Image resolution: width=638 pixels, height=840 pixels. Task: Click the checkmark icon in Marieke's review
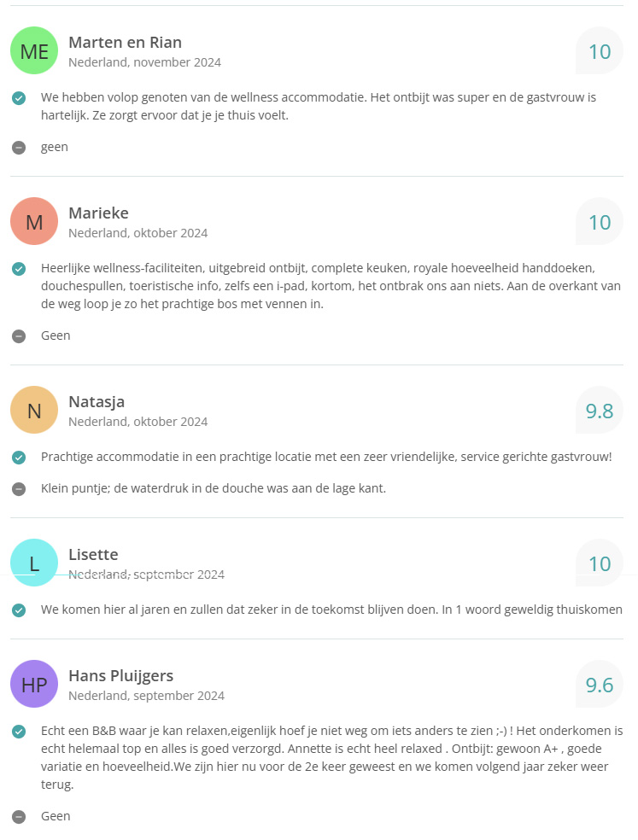[x=19, y=269]
